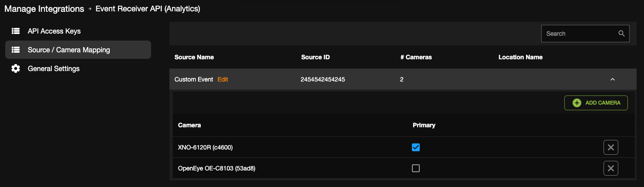
Task: Click the list icon beside API Access Keys
Action: coord(16,31)
